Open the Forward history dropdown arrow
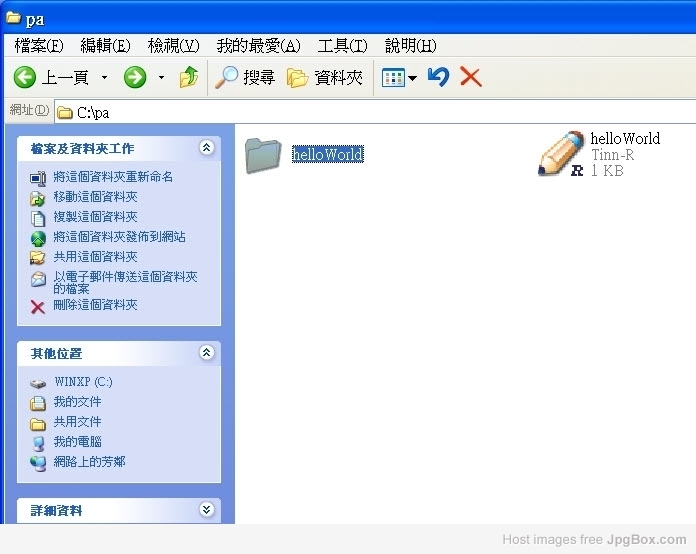 click(x=162, y=78)
